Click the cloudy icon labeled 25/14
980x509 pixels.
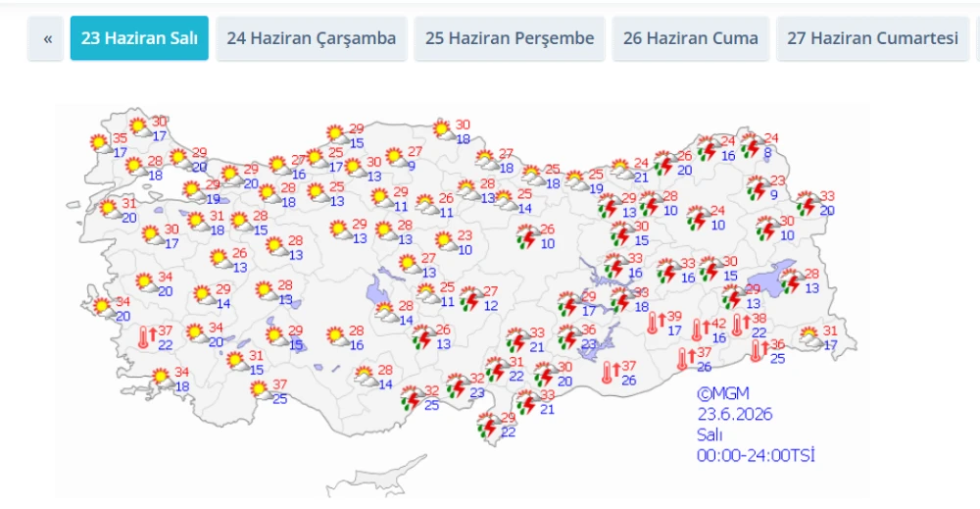505,201
